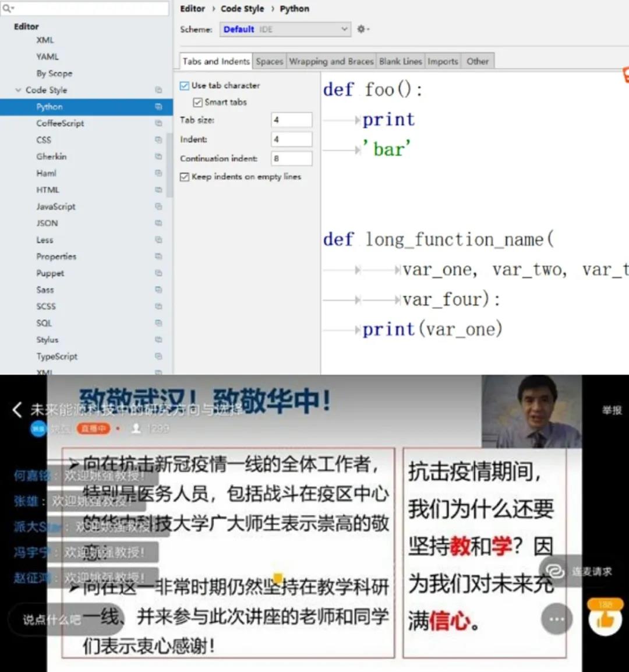The height and width of the screenshot is (672, 629).
Task: Disable Use tab character checkbox
Action: (x=185, y=86)
